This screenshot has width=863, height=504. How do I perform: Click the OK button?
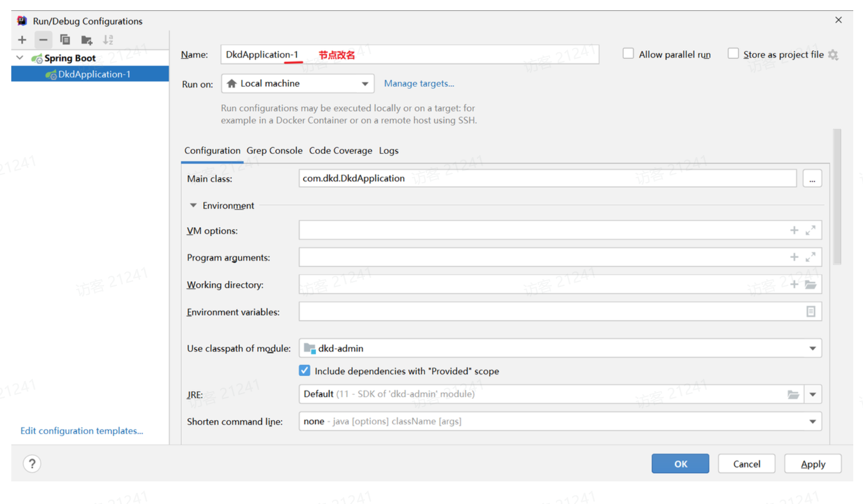coord(680,464)
